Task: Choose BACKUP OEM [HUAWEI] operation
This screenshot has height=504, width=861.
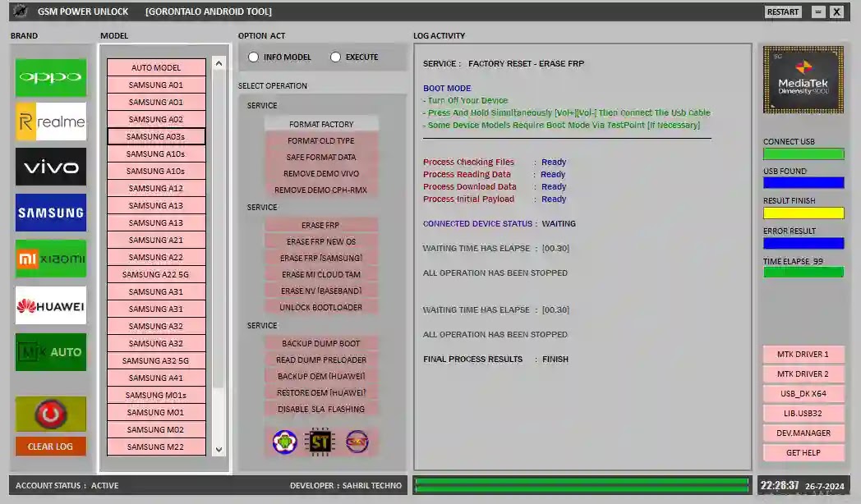Action: (321, 376)
